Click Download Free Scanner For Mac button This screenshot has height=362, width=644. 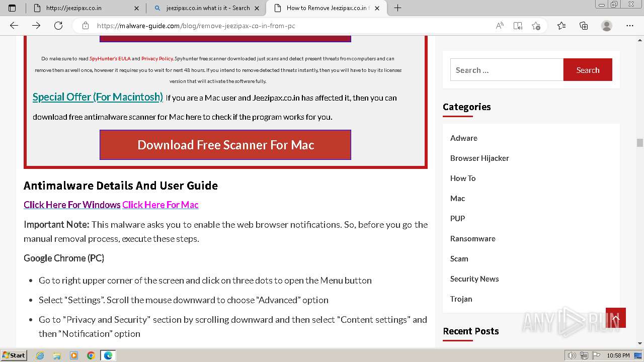point(225,145)
